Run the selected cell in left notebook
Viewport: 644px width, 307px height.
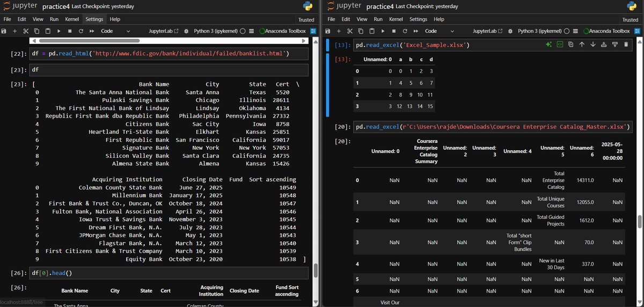[x=59, y=31]
